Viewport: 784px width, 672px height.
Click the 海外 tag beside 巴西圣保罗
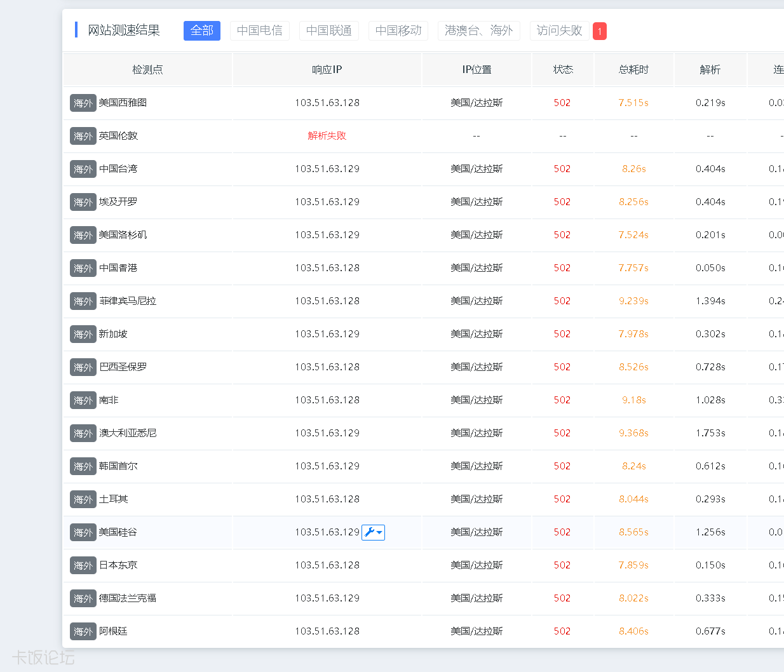pyautogui.click(x=83, y=367)
